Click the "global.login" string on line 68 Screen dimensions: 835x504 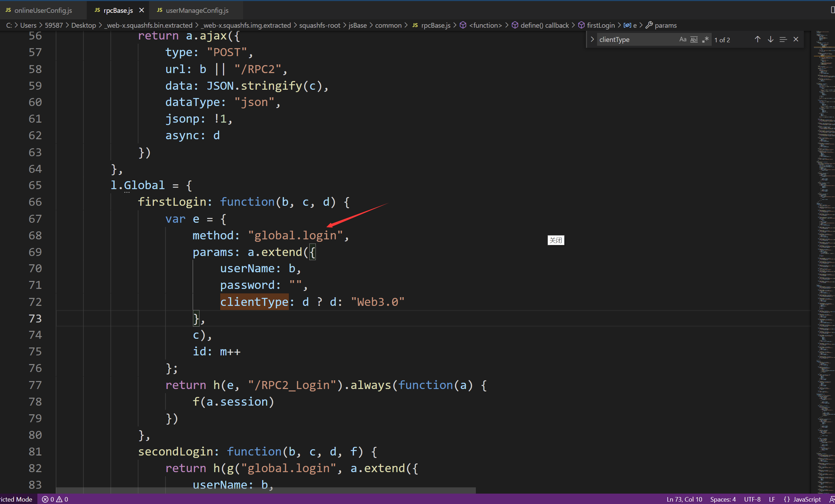point(295,236)
